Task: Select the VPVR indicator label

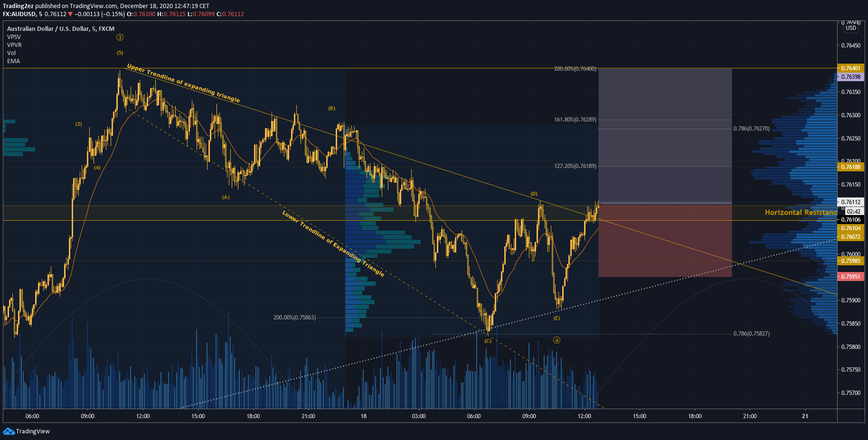Action: 14,45
